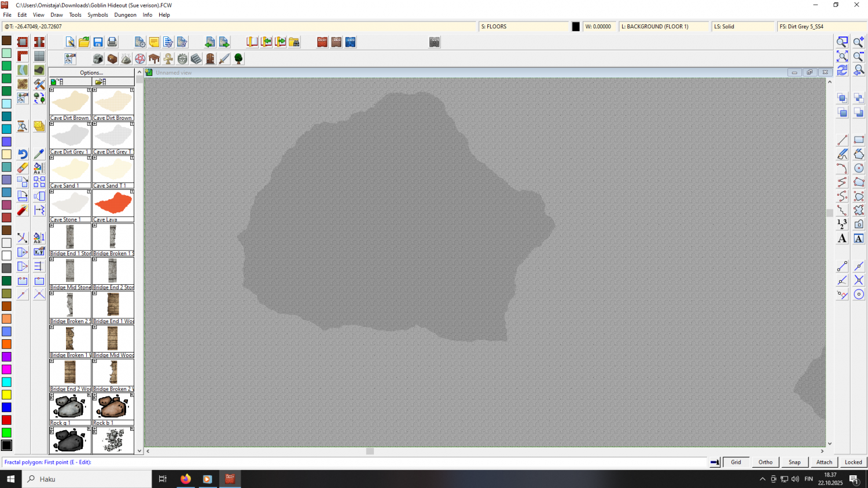This screenshot has height=488, width=868.
Task: Pick the yellow color swatch in palette
Action: [6, 395]
